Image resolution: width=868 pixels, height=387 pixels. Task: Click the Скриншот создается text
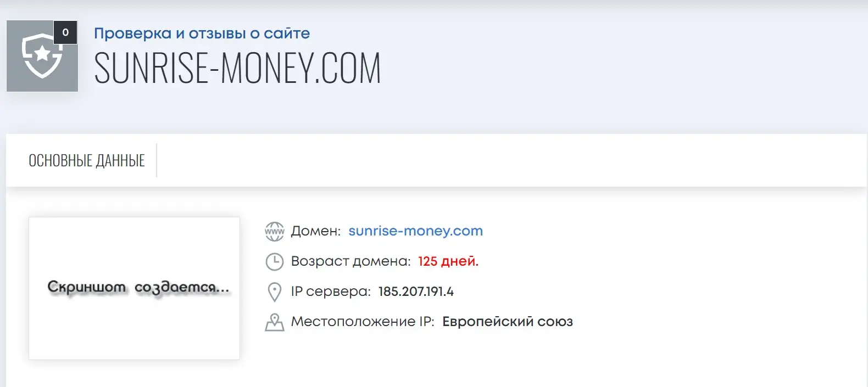pos(138,288)
